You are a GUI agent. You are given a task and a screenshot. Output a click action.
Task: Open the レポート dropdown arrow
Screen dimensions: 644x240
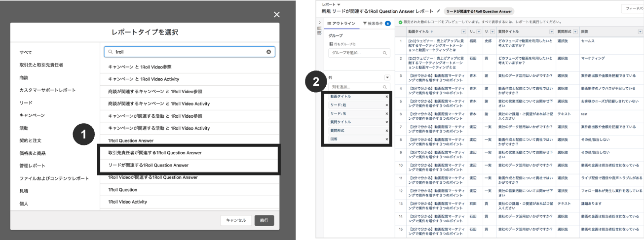click(339, 4)
